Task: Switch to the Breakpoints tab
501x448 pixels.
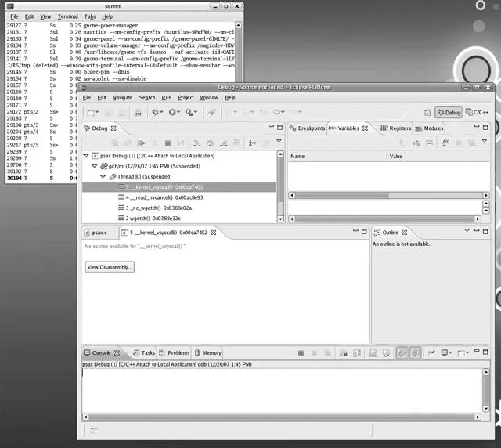Action: pos(306,128)
